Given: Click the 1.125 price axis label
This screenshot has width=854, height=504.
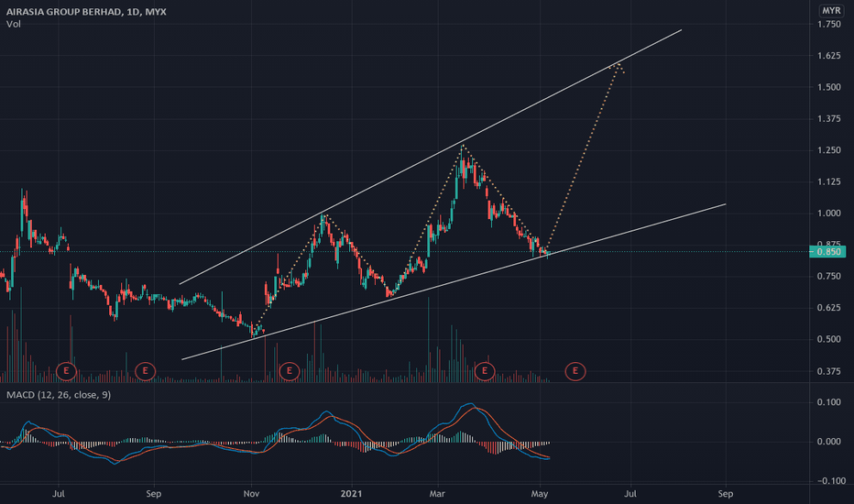Looking at the screenshot, I should [829, 182].
